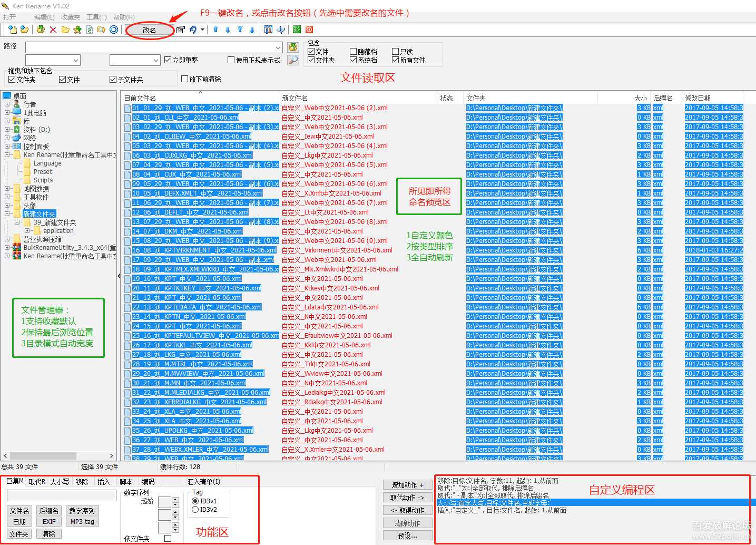The height and width of the screenshot is (545, 756).
Task: Switch to the 大小写 tab
Action: click(x=60, y=482)
